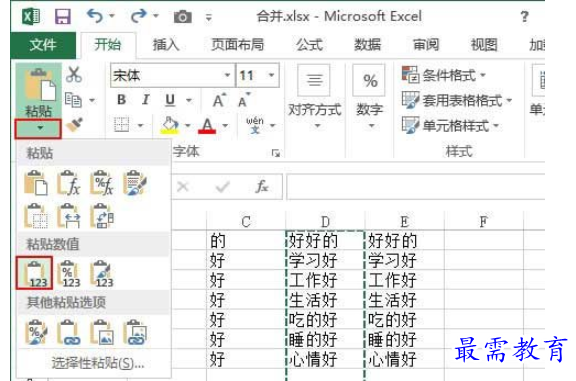Choose Paste Link icon

[x=69, y=333]
